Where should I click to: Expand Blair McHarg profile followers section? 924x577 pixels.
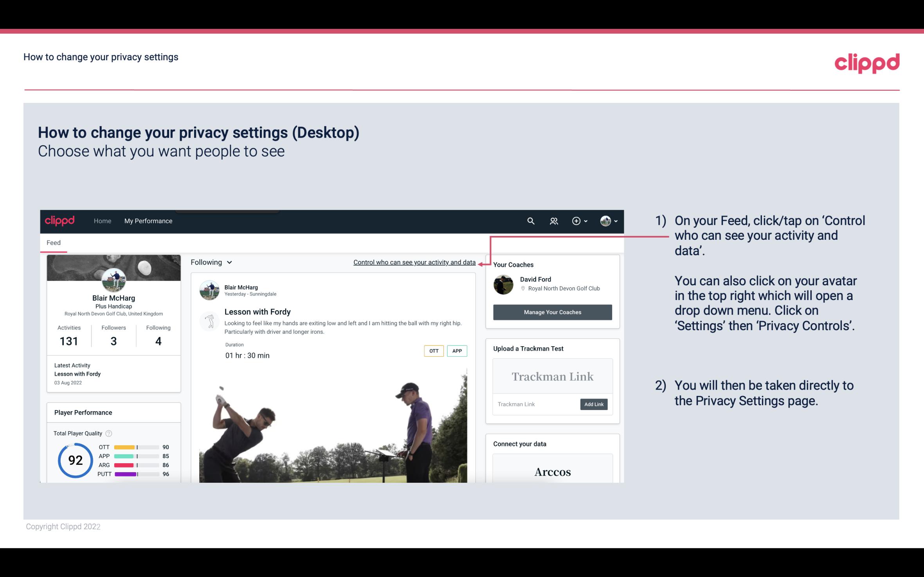tap(113, 335)
